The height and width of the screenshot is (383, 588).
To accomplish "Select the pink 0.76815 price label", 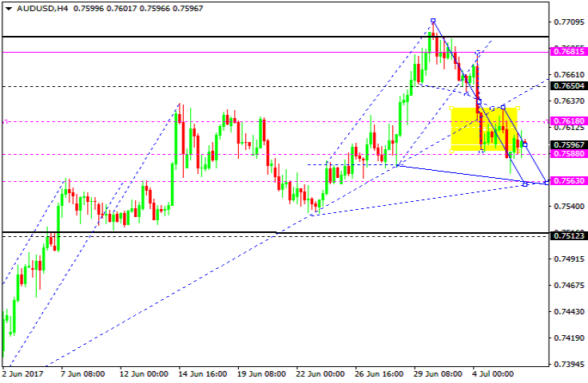I will tap(568, 51).
